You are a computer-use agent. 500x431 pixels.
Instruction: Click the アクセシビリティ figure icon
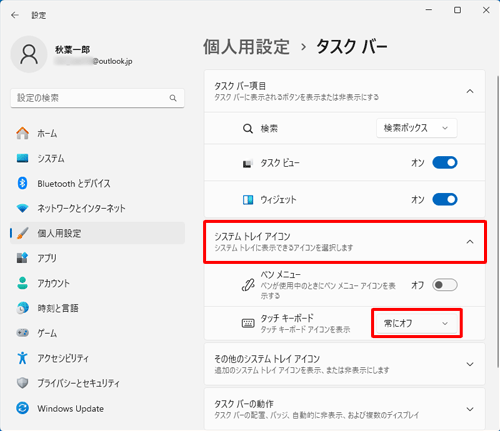pos(22,358)
